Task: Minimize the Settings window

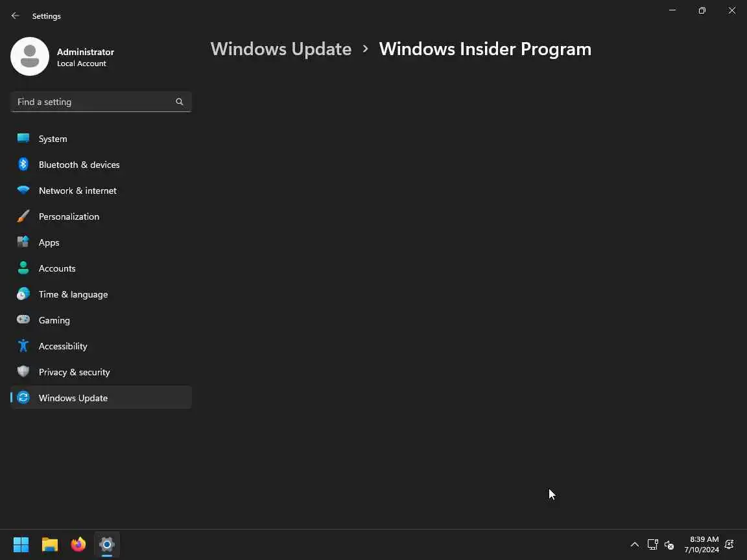Action: pyautogui.click(x=672, y=10)
